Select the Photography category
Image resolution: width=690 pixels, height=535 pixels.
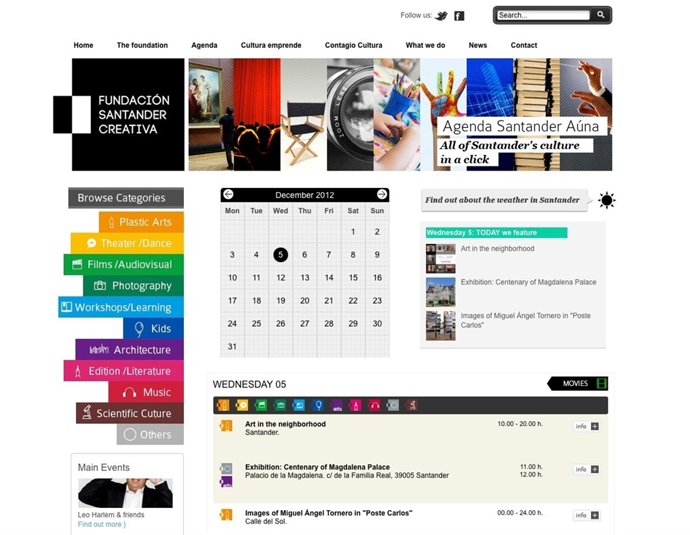(133, 286)
